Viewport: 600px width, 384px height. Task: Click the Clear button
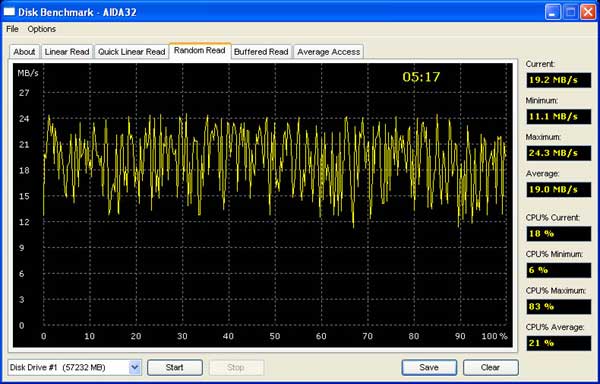(x=491, y=368)
